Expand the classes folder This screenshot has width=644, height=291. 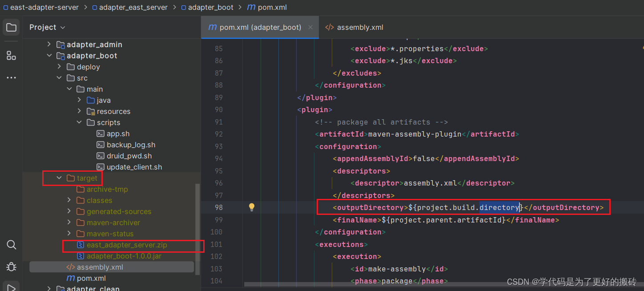point(69,200)
